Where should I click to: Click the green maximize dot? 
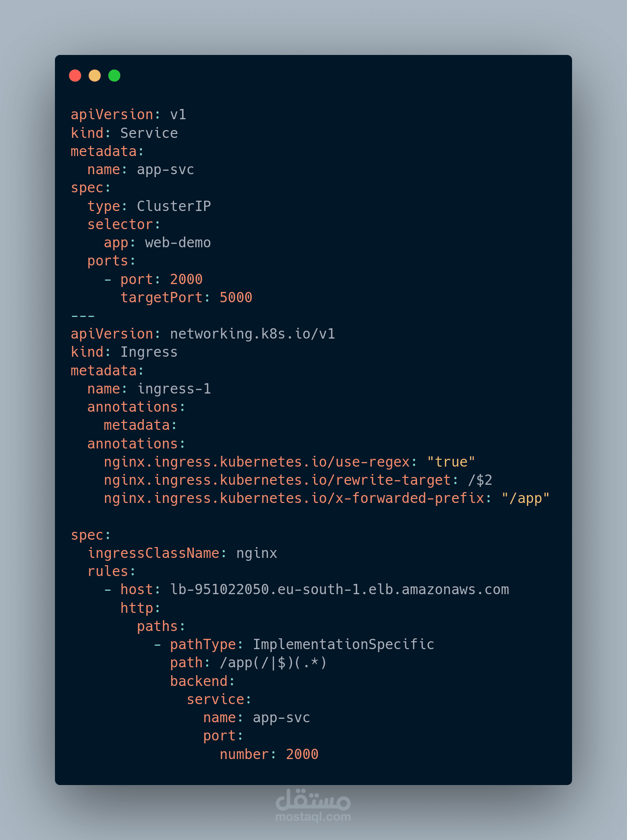point(114,76)
